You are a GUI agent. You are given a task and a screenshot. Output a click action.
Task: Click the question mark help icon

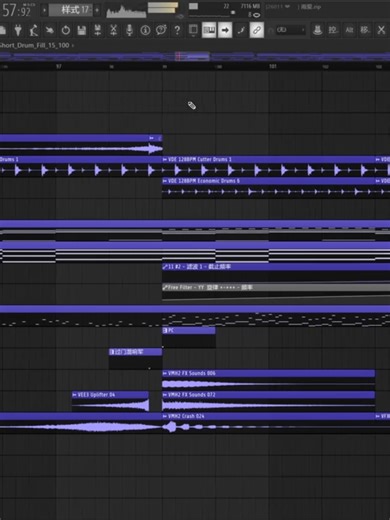177,30
